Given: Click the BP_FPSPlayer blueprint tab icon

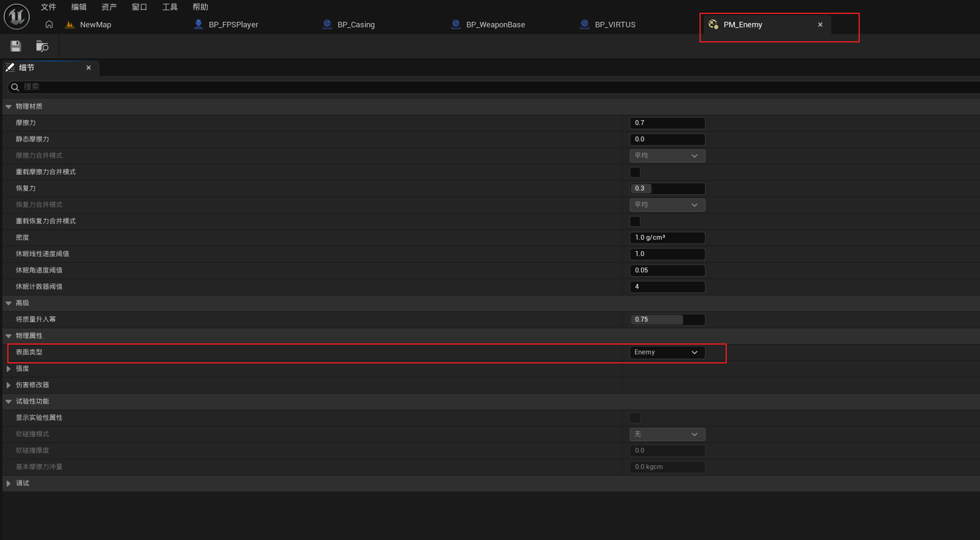Looking at the screenshot, I should click(x=199, y=24).
